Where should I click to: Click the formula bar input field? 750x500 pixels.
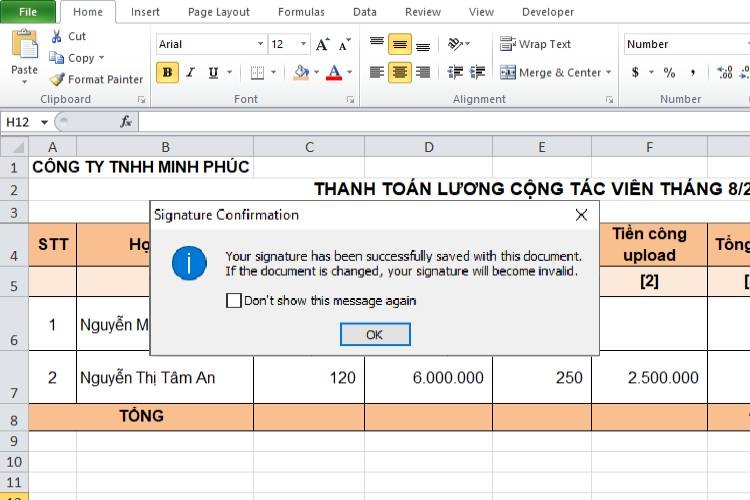pyautogui.click(x=444, y=122)
